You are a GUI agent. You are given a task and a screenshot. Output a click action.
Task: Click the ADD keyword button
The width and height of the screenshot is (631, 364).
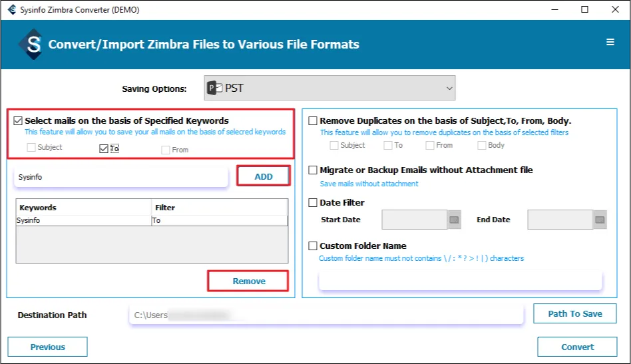pyautogui.click(x=264, y=176)
